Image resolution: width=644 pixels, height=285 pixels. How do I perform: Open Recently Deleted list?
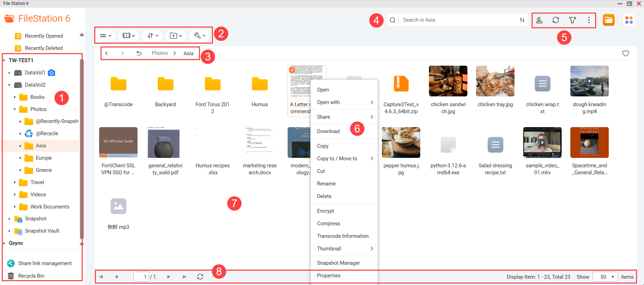tap(44, 48)
